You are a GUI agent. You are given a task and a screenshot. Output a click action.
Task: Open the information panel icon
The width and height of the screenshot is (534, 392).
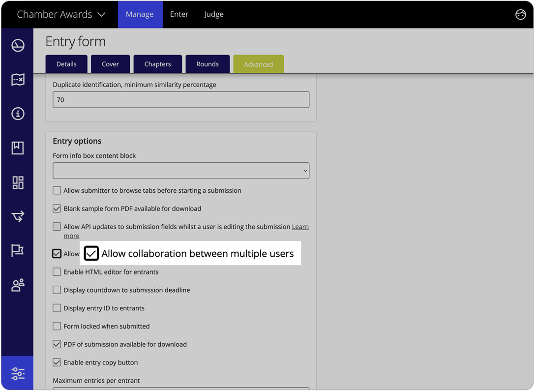tap(18, 114)
